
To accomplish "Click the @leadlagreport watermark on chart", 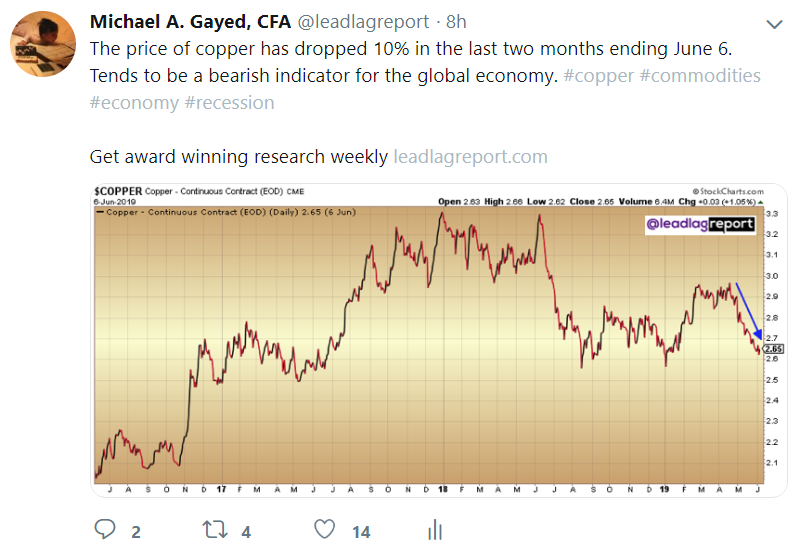I will coord(699,225).
